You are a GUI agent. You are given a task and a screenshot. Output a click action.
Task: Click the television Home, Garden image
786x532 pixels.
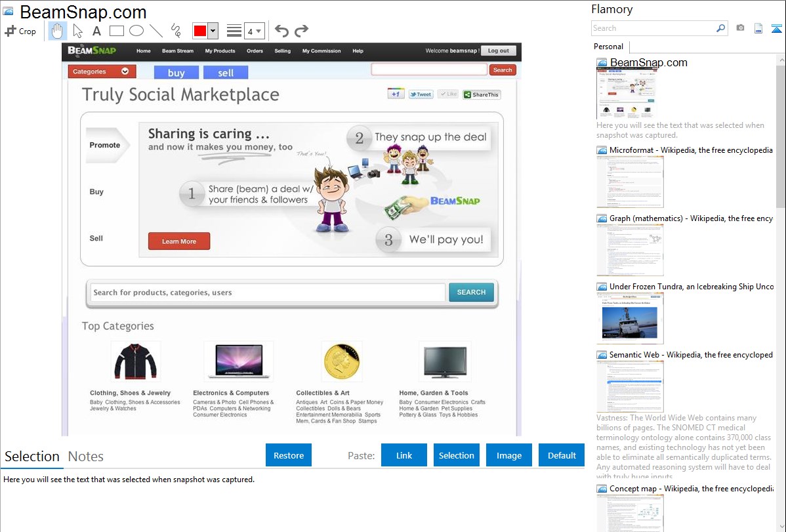445,361
